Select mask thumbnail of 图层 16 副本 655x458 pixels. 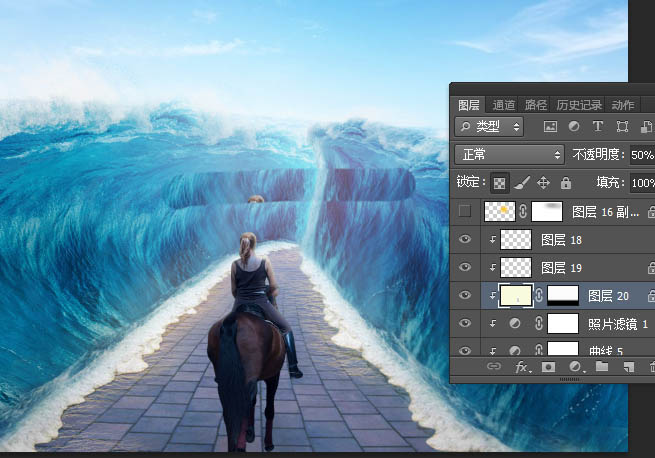547,211
